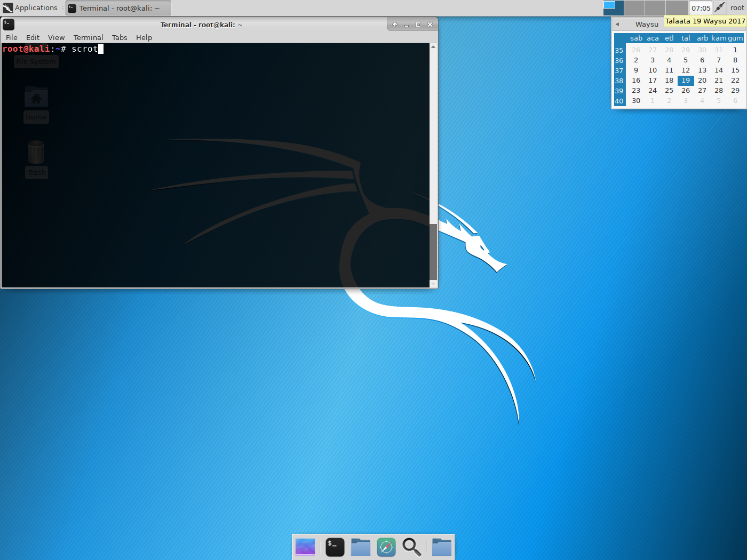747x560 pixels.
Task: Click the terminal window title bar icon
Action: click(x=9, y=25)
